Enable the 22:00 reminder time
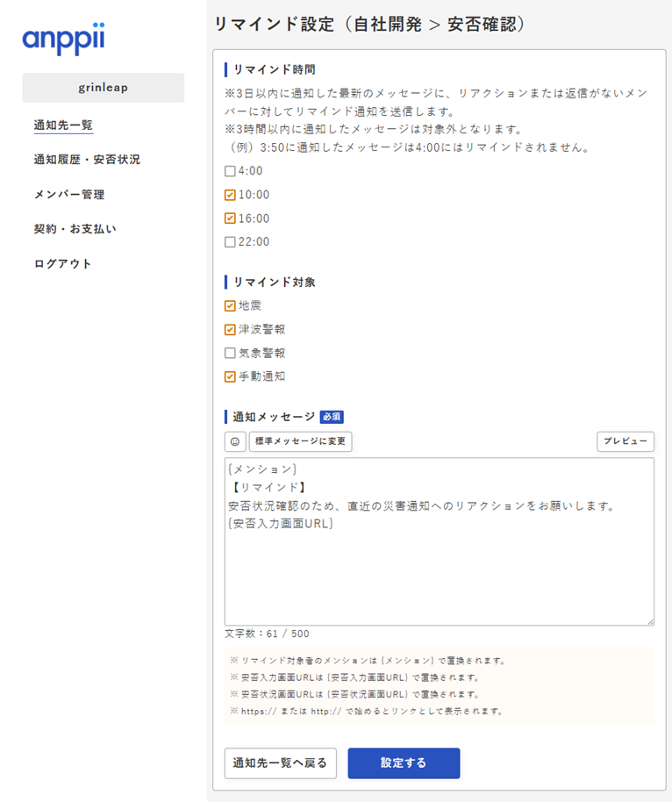672x802 pixels. pos(230,242)
